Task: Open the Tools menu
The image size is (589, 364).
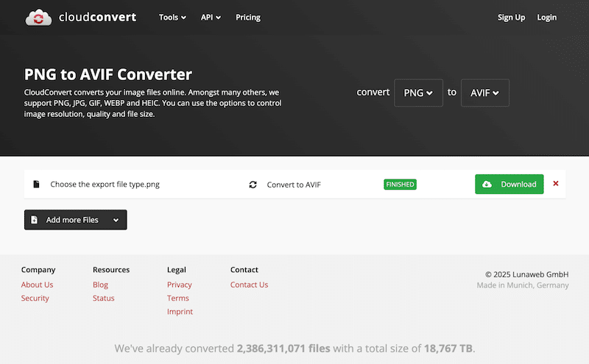Action: tap(172, 17)
